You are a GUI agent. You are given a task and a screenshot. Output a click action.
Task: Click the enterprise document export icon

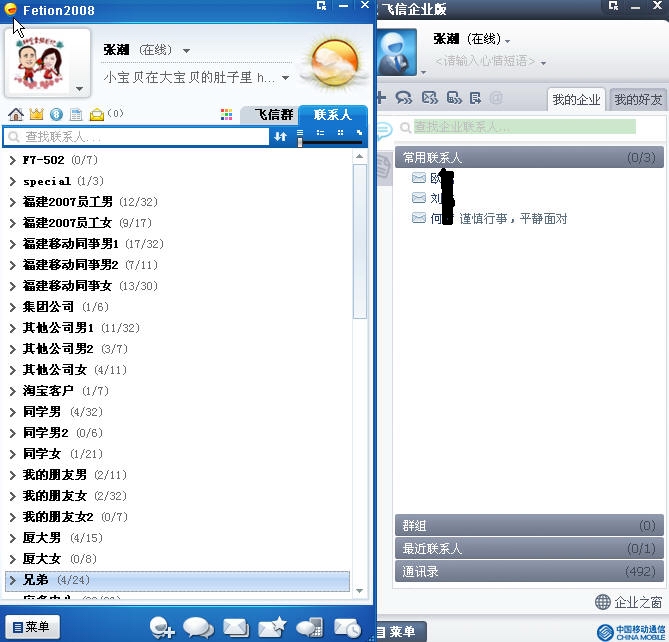[475, 98]
